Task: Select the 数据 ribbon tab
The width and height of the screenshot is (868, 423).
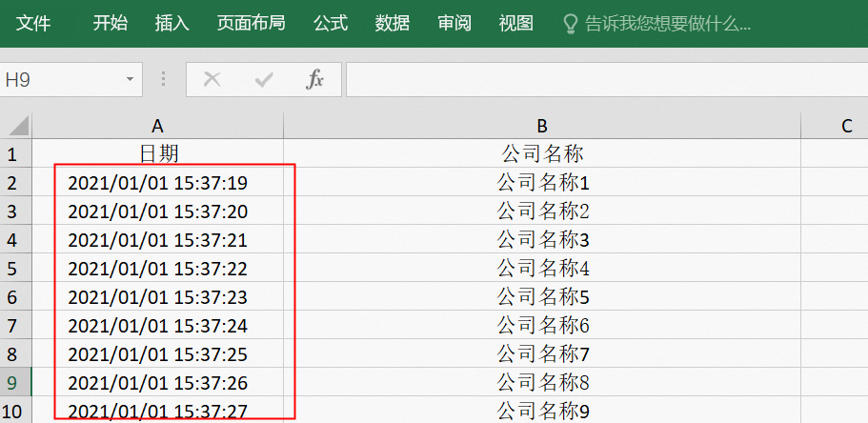Action: tap(393, 23)
